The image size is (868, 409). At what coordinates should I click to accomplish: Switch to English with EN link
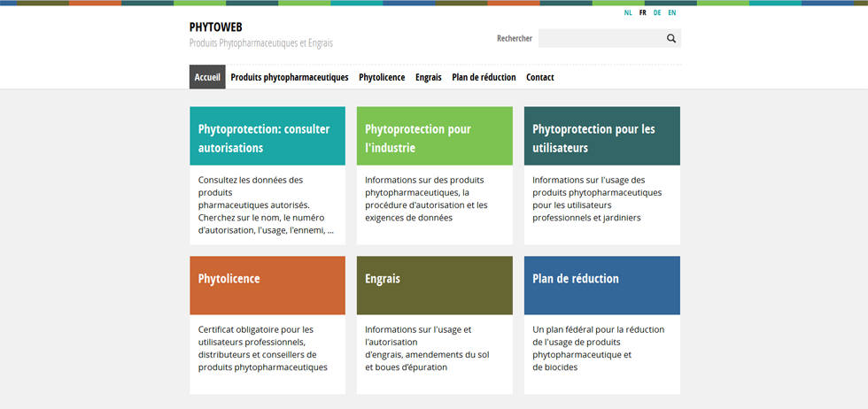(672, 13)
